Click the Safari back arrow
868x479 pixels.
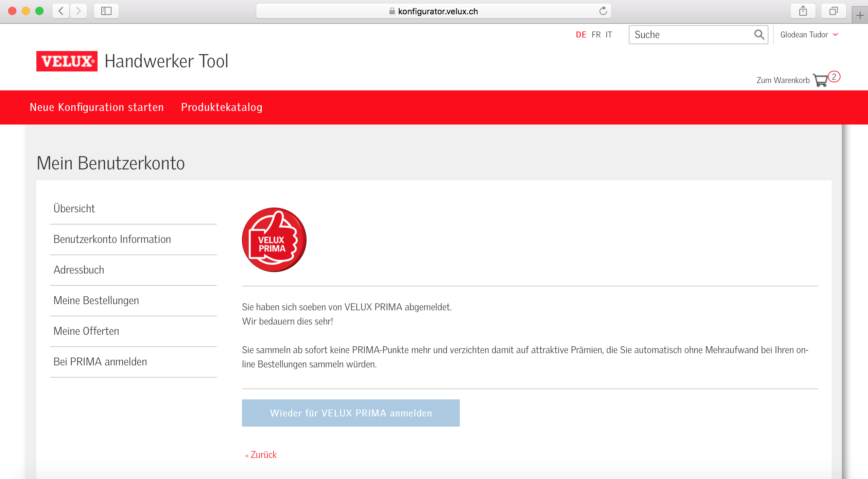click(61, 11)
